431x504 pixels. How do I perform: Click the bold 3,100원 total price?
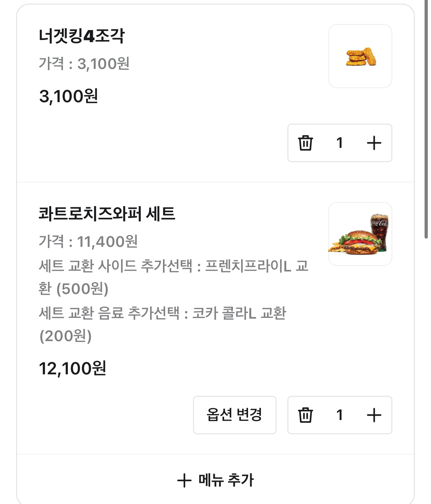click(69, 96)
